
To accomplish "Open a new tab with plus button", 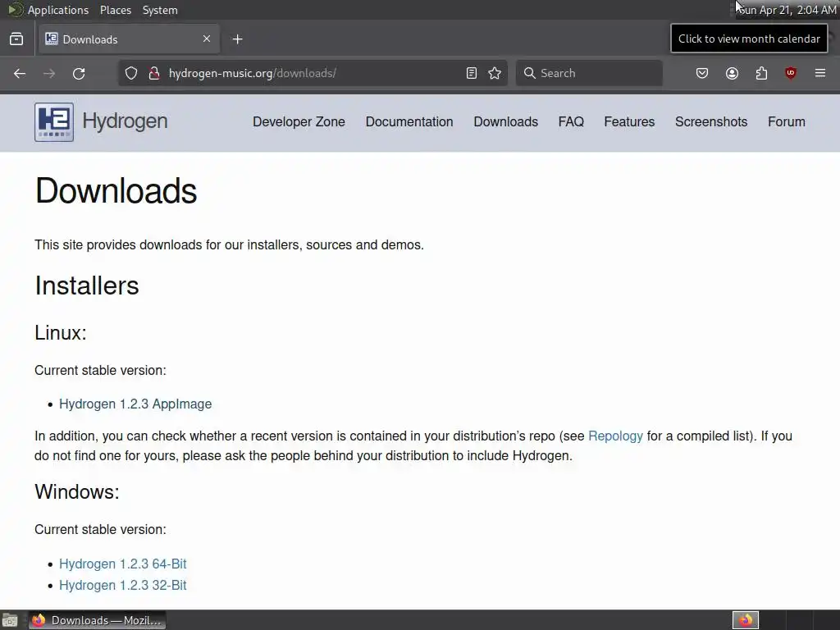I will [237, 39].
